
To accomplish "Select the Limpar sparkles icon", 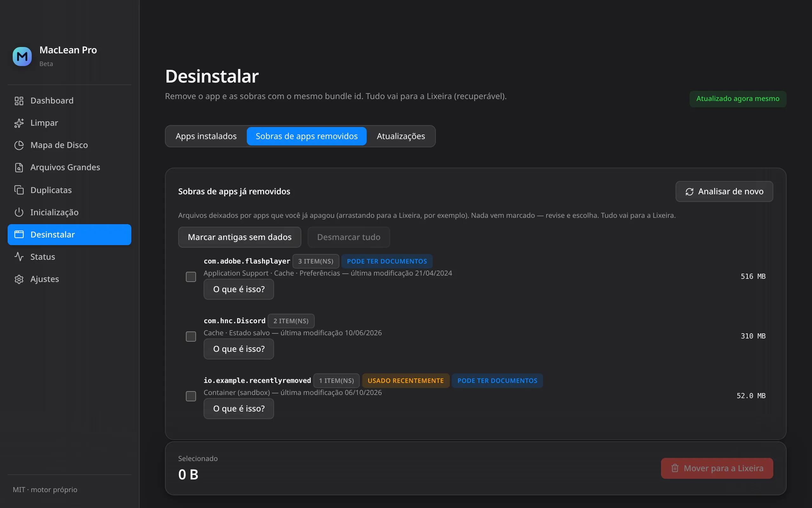I will (19, 123).
